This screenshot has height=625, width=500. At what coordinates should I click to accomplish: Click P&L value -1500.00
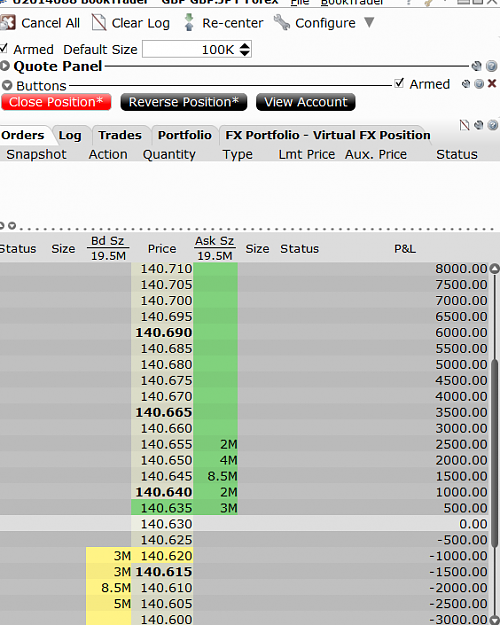coord(459,572)
